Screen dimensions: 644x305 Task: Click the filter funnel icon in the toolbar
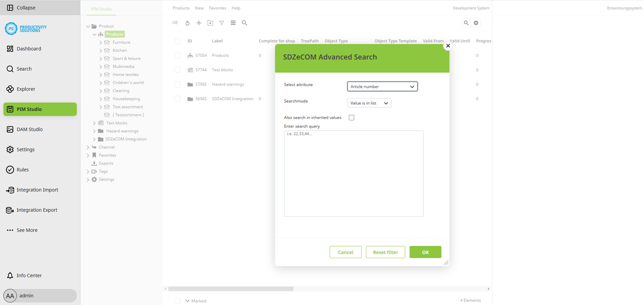click(x=221, y=23)
